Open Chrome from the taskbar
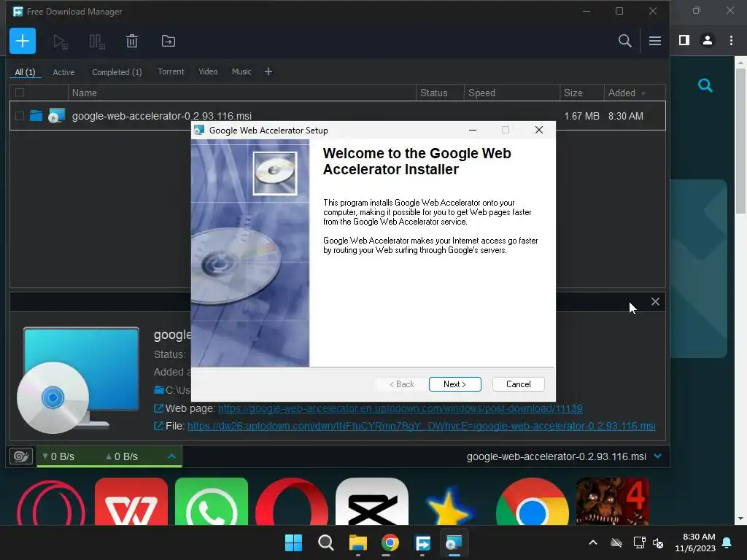Screen dimensions: 747x560 coord(390,542)
